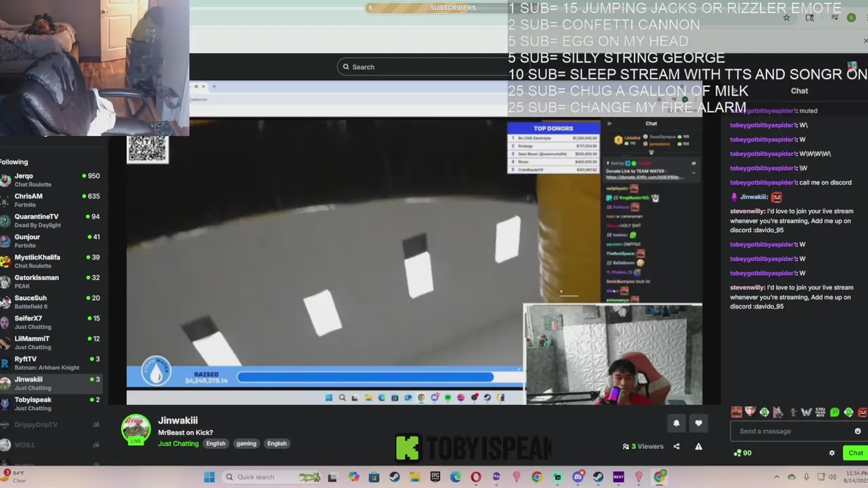This screenshot has width=868, height=488.
Task: Open the NEXT app on the taskbar
Action: pyautogui.click(x=618, y=477)
